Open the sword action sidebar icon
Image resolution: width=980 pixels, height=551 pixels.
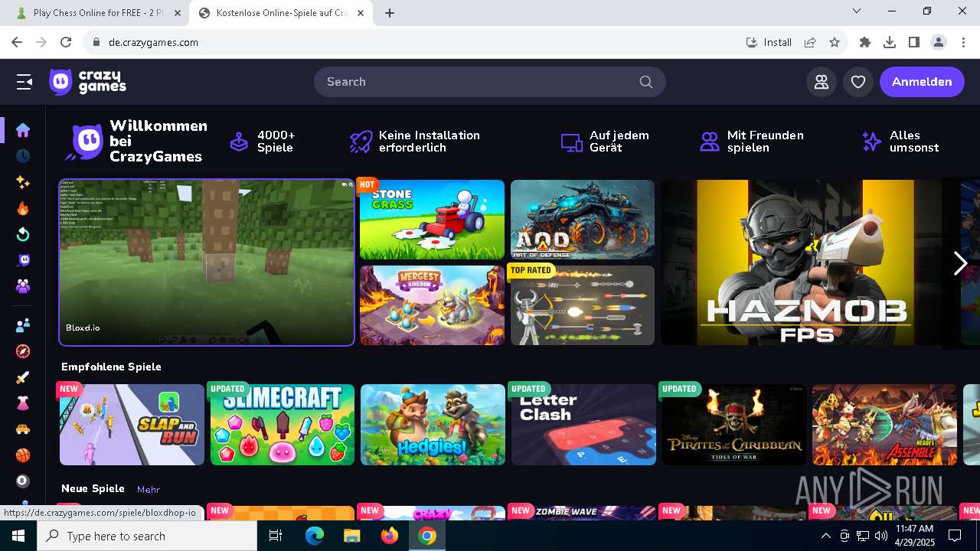click(x=23, y=377)
